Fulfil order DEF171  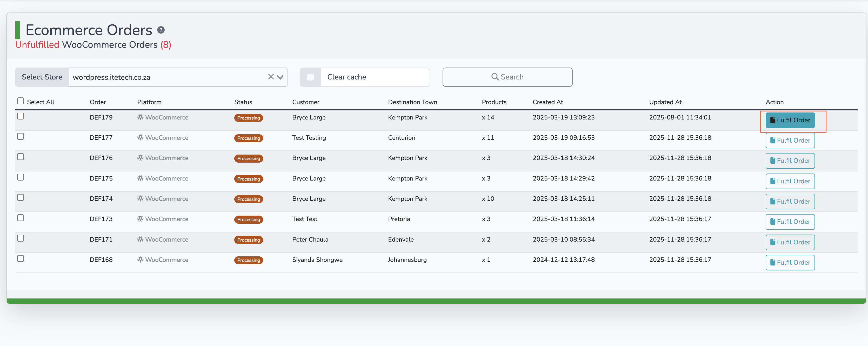[x=790, y=242]
